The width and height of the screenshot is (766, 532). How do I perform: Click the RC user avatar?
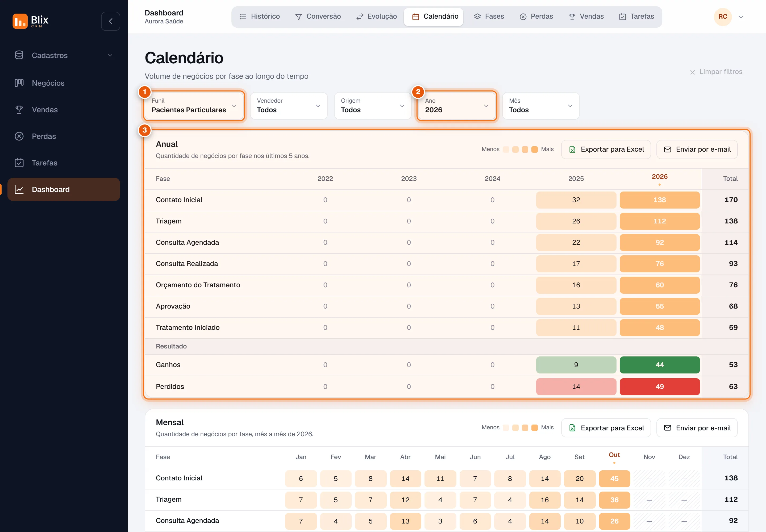point(723,17)
